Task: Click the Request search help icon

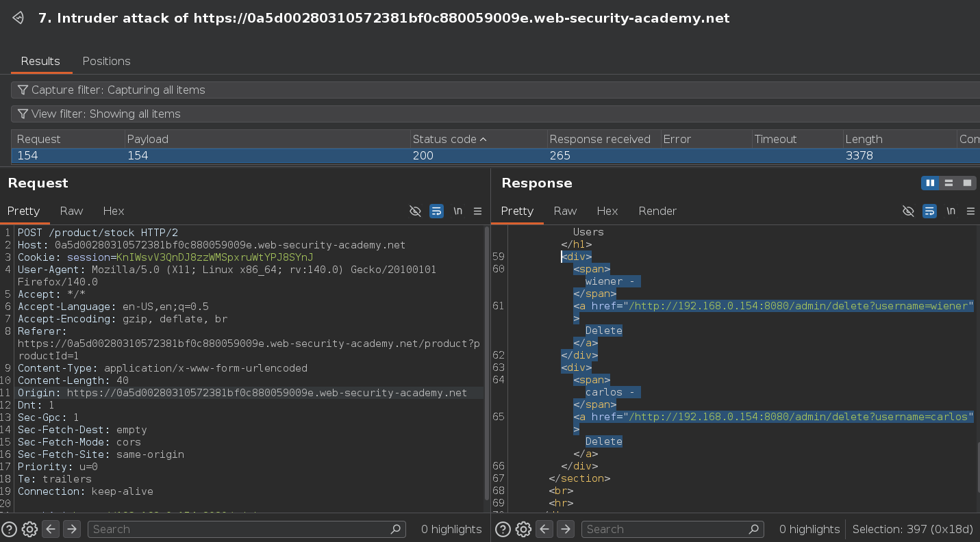Action: click(x=9, y=529)
